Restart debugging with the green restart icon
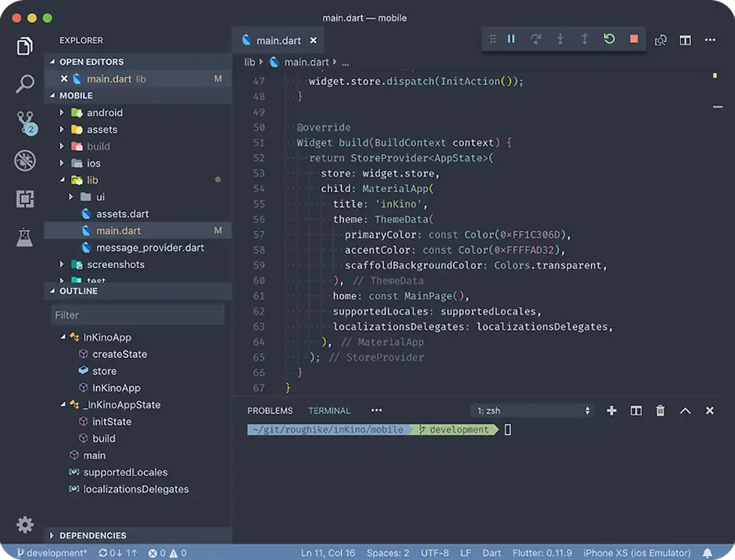 (x=609, y=38)
